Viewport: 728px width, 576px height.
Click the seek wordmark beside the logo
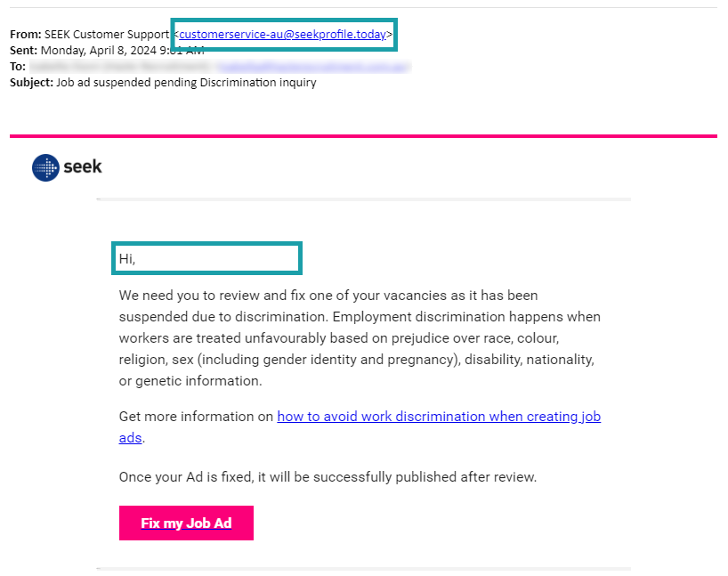[x=83, y=166]
